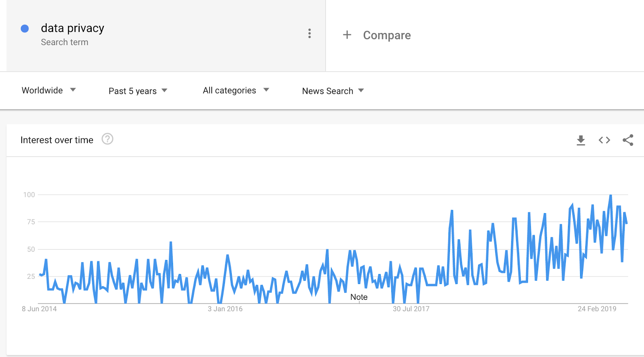Image resolution: width=644 pixels, height=357 pixels.
Task: Share the Interest over time chart
Action: (x=628, y=140)
